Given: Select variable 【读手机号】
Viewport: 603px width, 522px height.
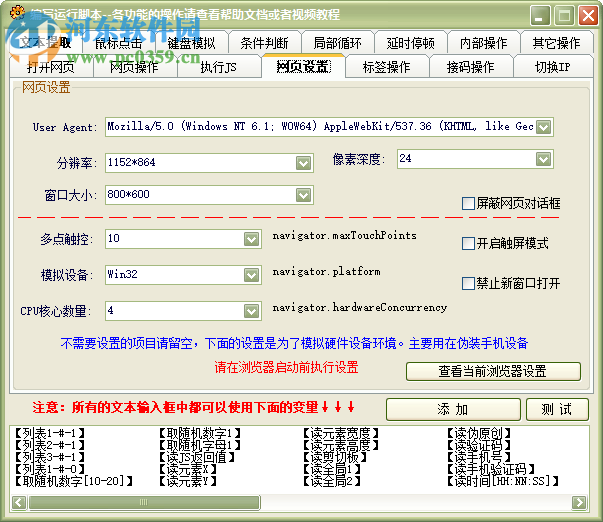Looking at the screenshot, I should [479, 457].
